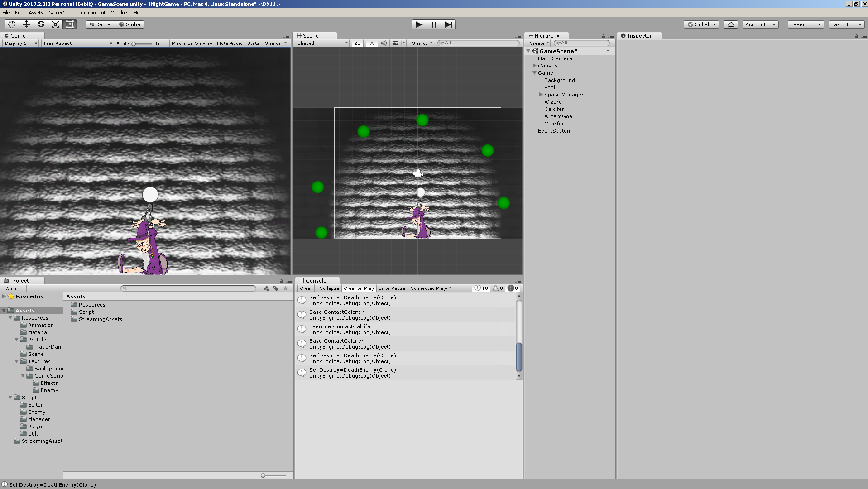
Task: Select the Rotate tool
Action: point(41,24)
